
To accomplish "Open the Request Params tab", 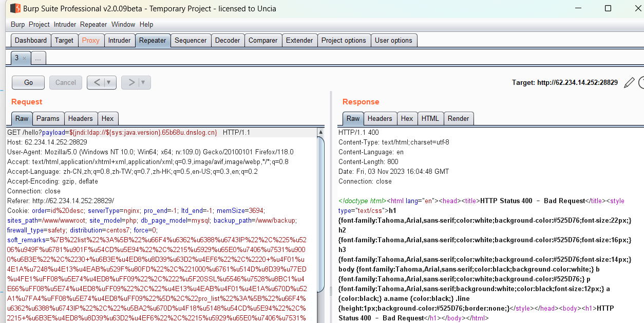I will coord(48,118).
